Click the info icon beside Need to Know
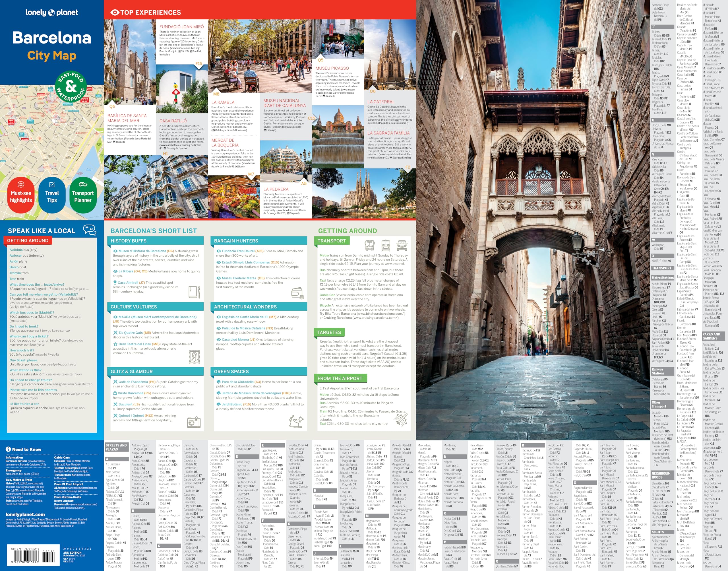This screenshot has height=571, width=728. (8, 449)
